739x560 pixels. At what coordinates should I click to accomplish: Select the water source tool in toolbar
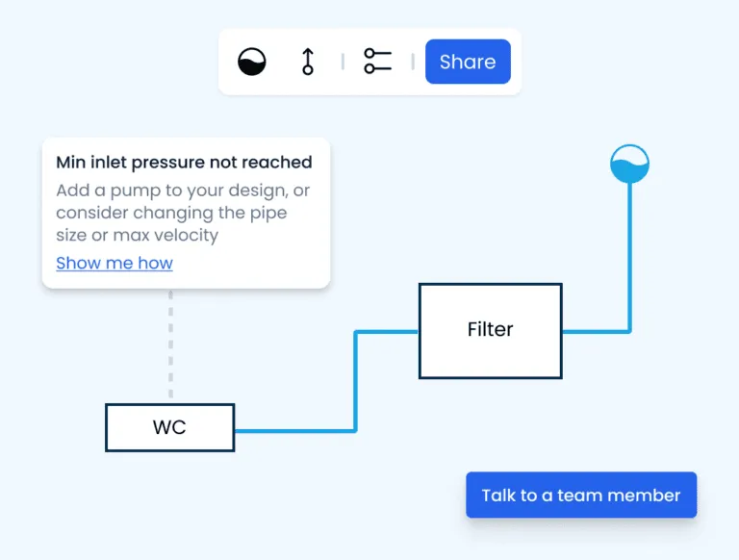click(x=252, y=62)
